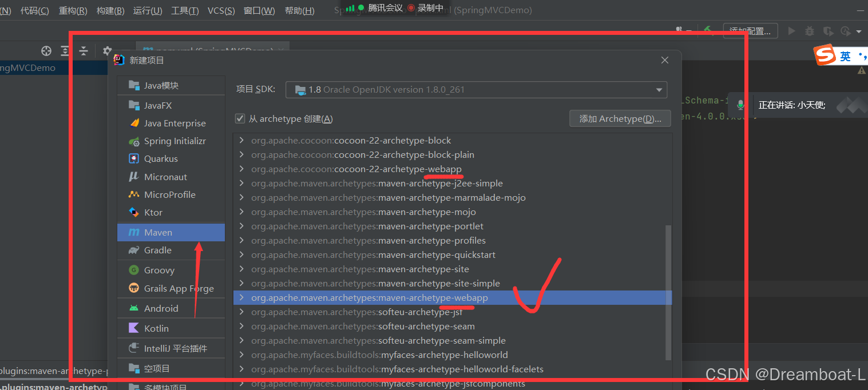
Task: Open the 运行(U) menu
Action: point(148,10)
